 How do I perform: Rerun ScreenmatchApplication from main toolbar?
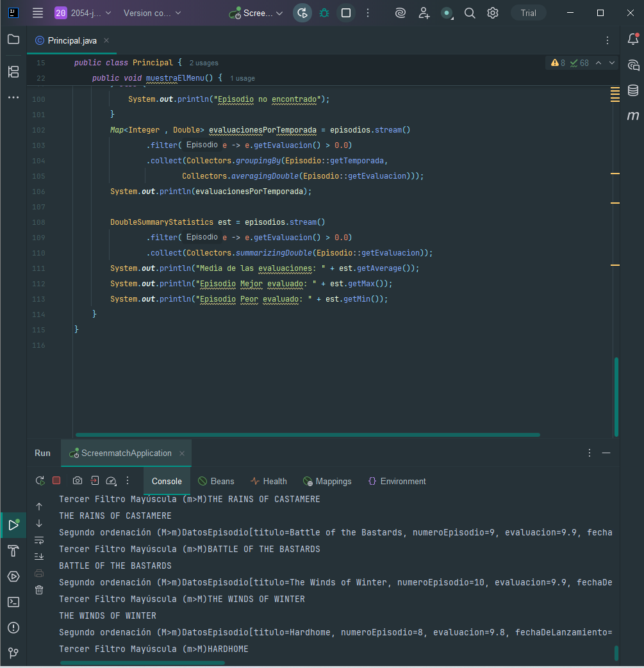coord(302,13)
